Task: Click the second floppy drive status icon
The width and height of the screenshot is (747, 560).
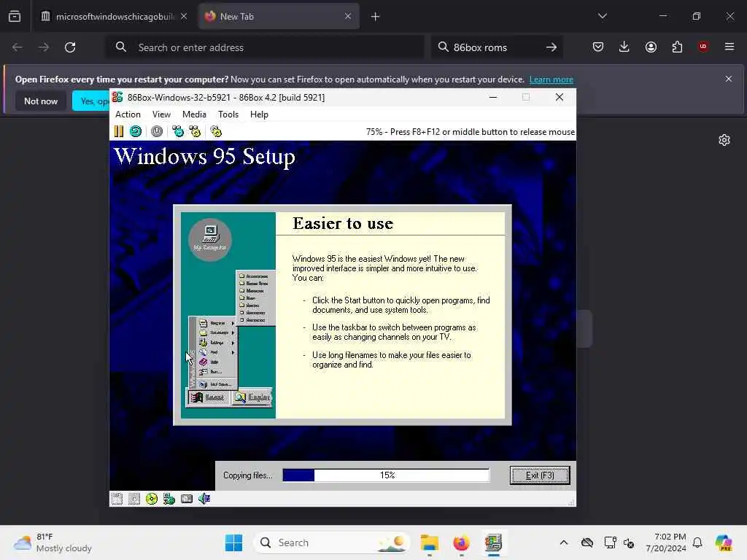Action: coord(134,499)
